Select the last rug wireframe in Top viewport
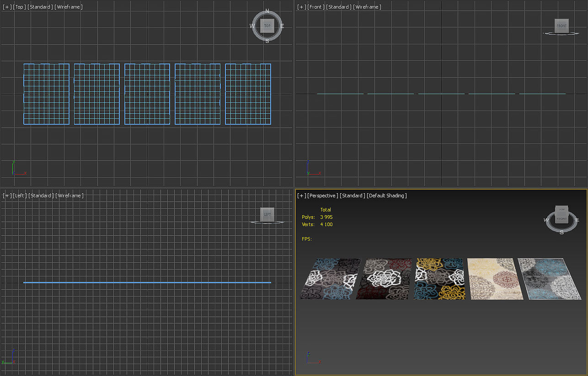 tap(248, 94)
